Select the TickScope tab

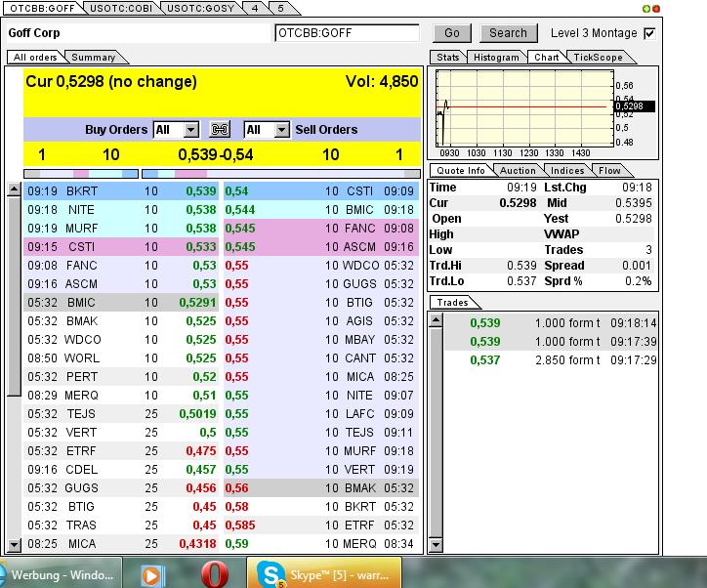(597, 58)
